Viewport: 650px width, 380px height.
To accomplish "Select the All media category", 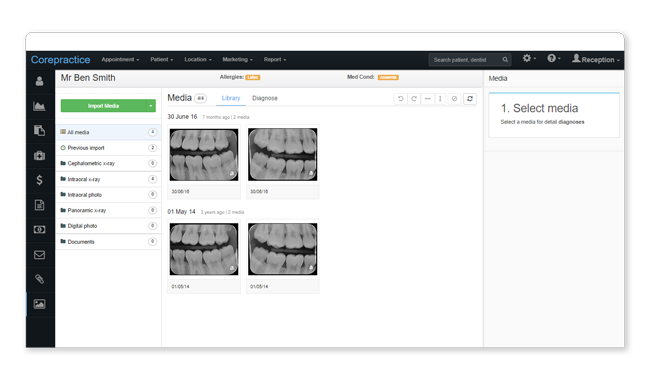I will pyautogui.click(x=108, y=132).
